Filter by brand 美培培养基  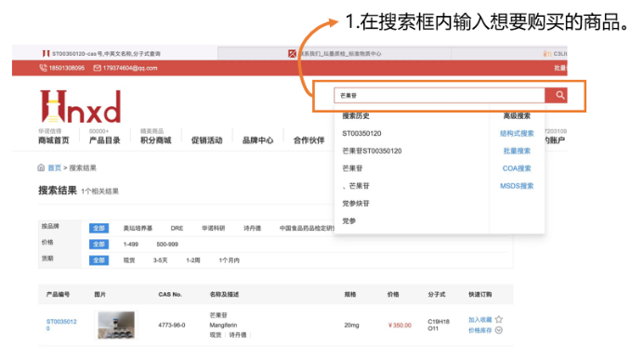click(x=138, y=228)
